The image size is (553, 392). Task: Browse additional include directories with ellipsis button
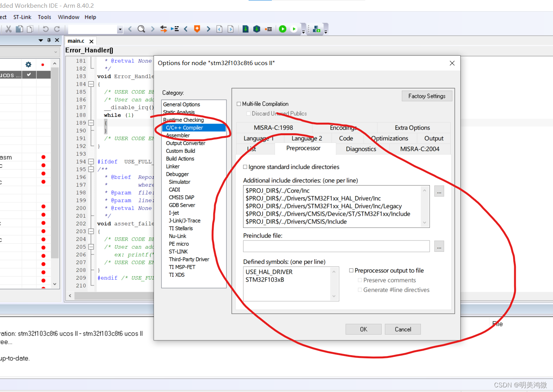[x=439, y=191]
